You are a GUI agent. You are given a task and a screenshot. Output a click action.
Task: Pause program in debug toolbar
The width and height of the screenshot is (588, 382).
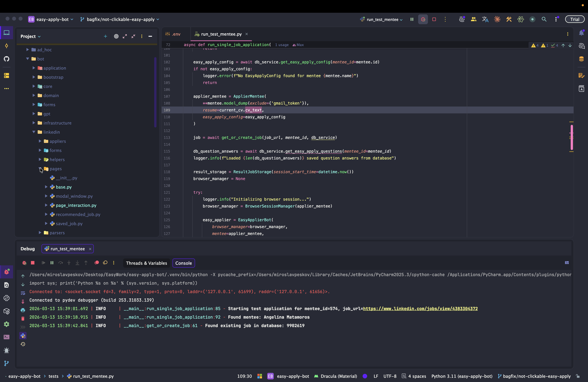coord(52,263)
